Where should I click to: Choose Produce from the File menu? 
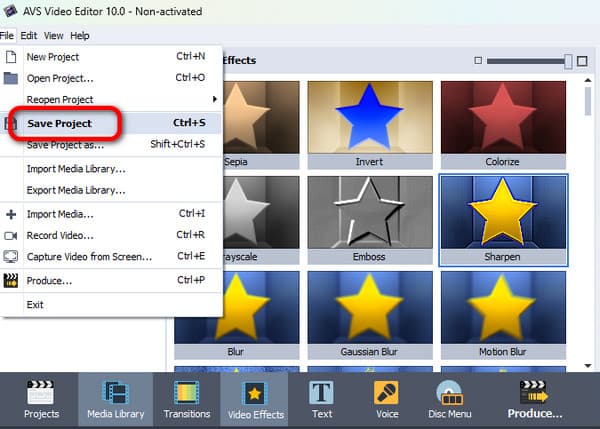point(111,281)
